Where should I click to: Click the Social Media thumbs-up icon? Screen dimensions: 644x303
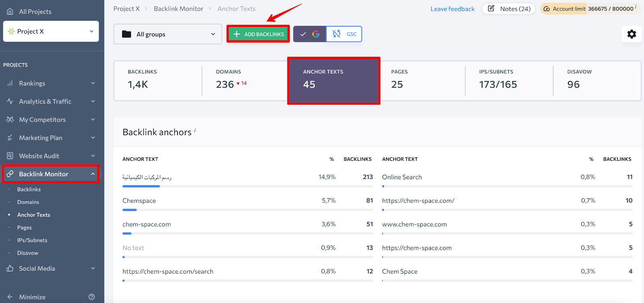pos(10,268)
